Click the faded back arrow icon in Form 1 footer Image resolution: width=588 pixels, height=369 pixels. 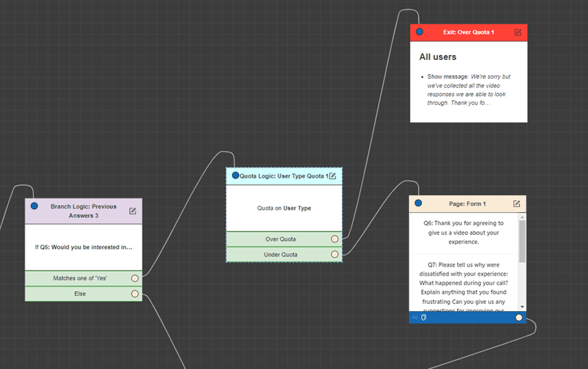[415, 318]
